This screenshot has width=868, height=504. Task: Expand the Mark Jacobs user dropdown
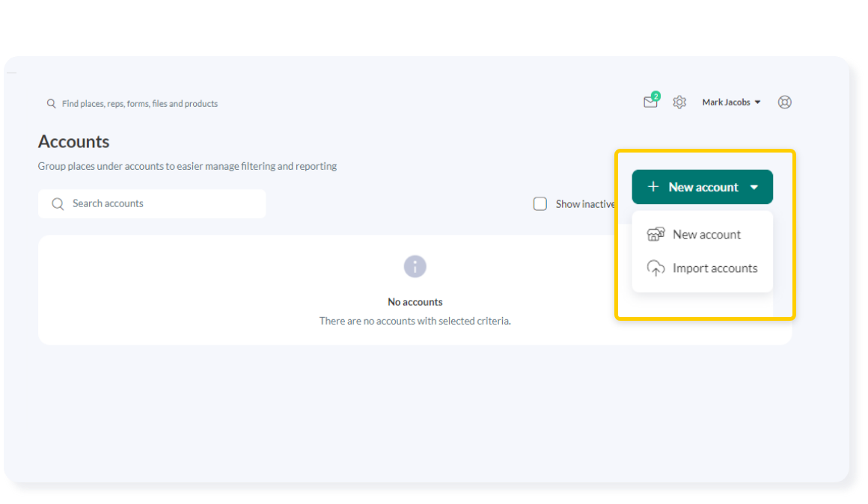[x=731, y=102]
